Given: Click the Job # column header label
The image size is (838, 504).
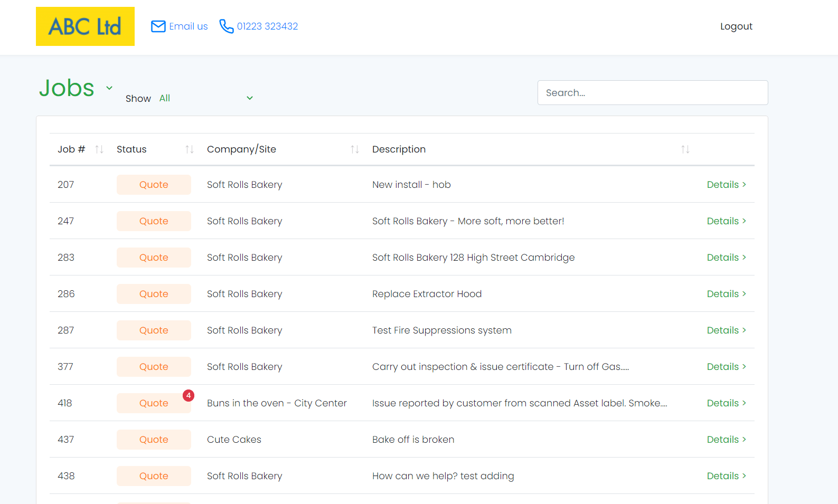Looking at the screenshot, I should click(x=71, y=149).
